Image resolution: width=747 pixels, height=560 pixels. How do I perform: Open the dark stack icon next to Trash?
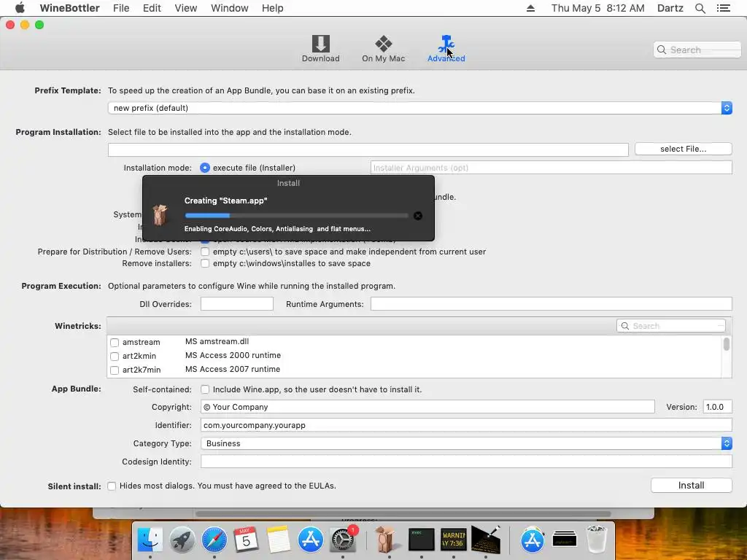point(565,540)
